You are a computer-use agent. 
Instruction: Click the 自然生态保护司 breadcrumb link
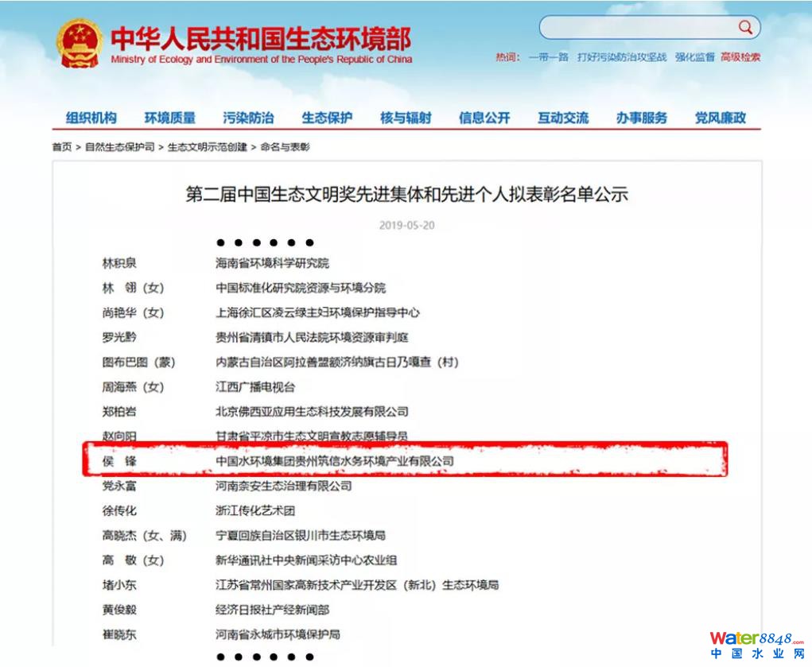pyautogui.click(x=119, y=147)
